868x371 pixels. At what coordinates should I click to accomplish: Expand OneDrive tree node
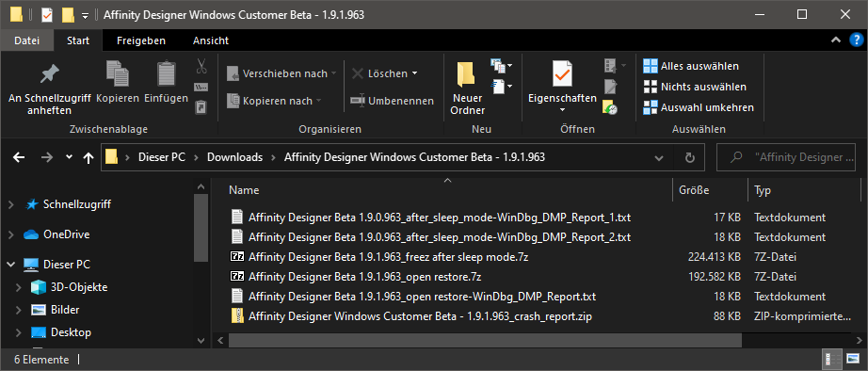click(x=11, y=234)
